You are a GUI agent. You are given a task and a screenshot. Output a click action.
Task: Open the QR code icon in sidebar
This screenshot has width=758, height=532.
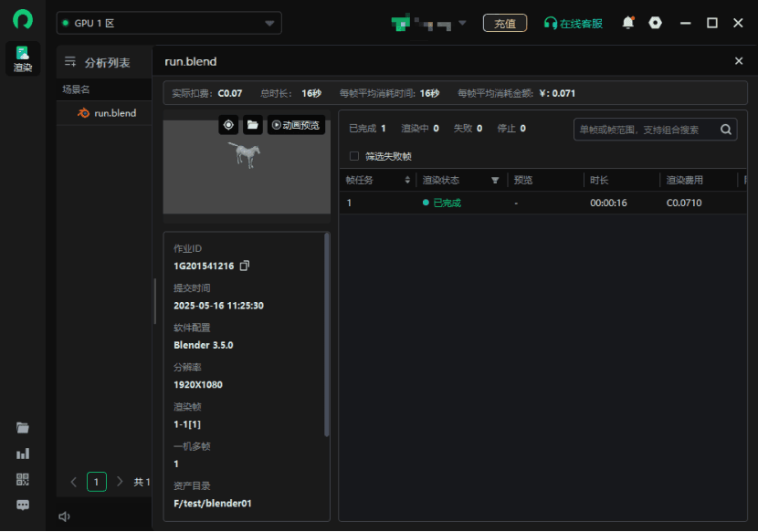(x=23, y=479)
